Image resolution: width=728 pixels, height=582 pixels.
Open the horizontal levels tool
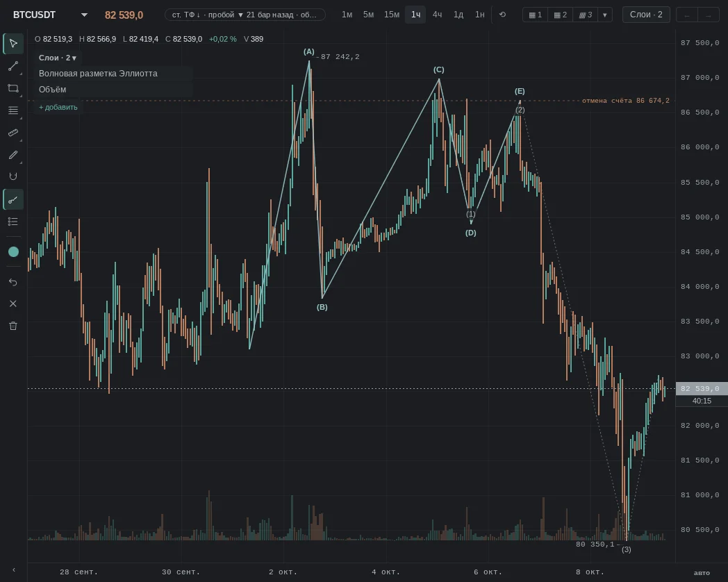pyautogui.click(x=13, y=110)
